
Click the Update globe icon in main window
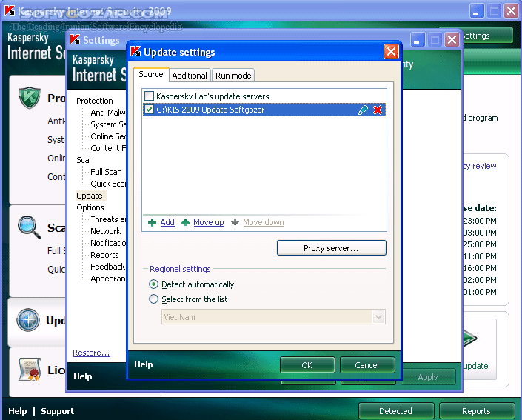(x=28, y=321)
